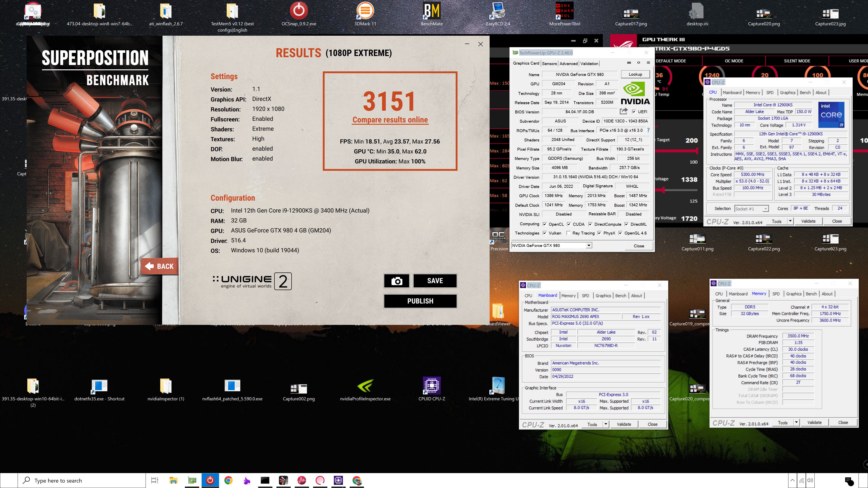The width and height of the screenshot is (868, 488).
Task: Select the Bench tab in CPU-Z processor window
Action: click(805, 92)
